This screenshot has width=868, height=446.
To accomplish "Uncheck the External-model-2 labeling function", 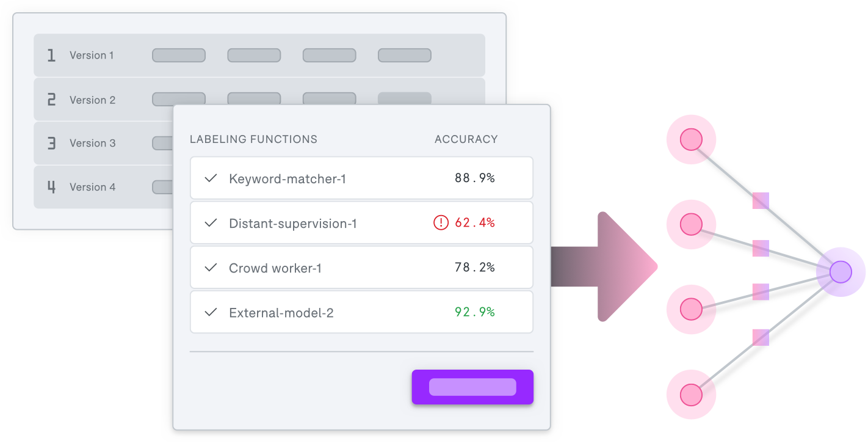I will (x=211, y=312).
